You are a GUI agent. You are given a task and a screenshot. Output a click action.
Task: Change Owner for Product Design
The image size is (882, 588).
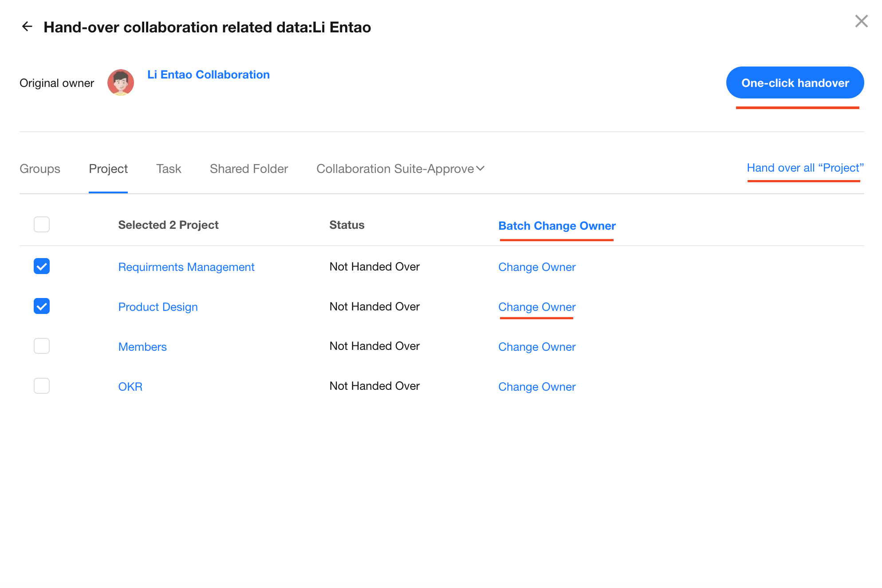coord(537,307)
